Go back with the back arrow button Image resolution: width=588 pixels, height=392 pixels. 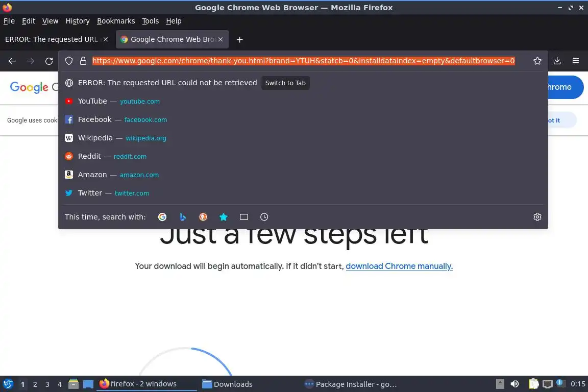(x=12, y=61)
